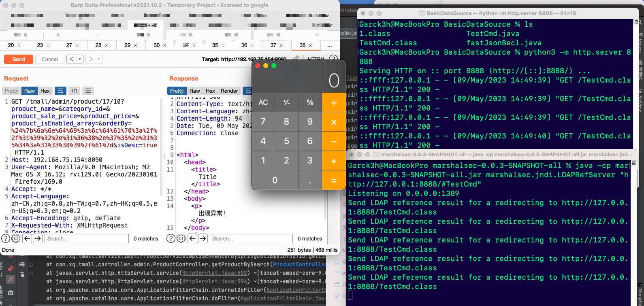Open history back dropdown arrow in Repeater

click(80, 59)
